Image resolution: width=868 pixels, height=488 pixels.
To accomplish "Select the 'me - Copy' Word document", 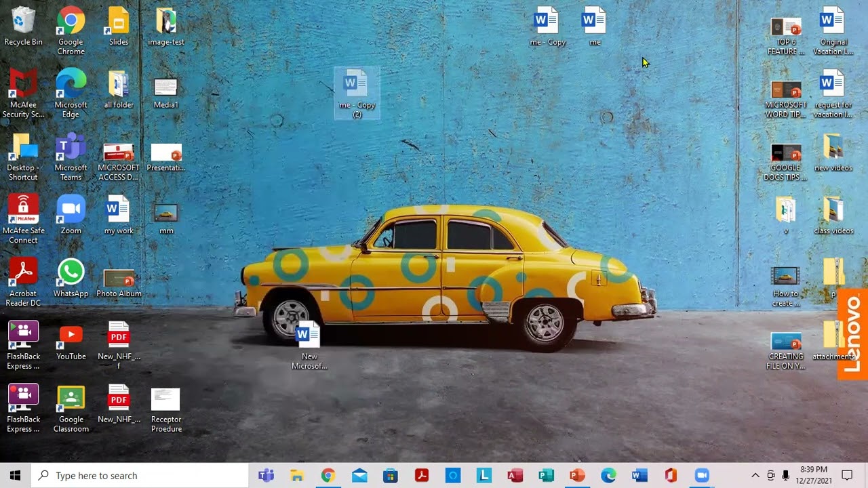I will click(x=547, y=27).
